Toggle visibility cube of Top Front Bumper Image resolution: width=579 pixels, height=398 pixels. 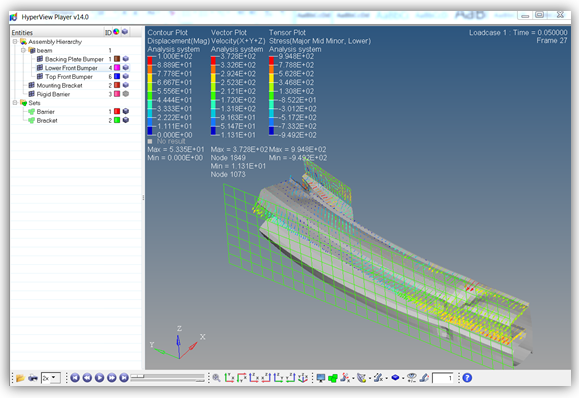[126, 76]
